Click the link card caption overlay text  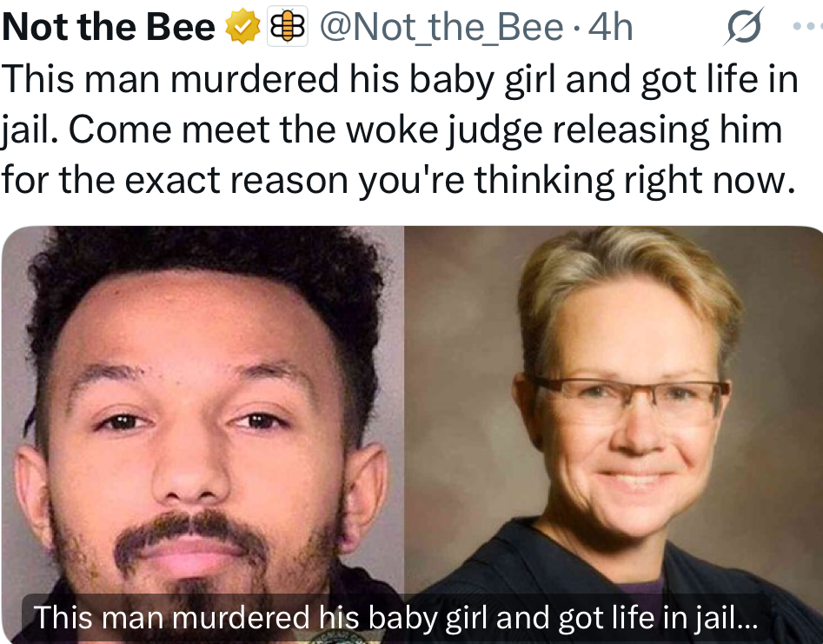pos(396,617)
